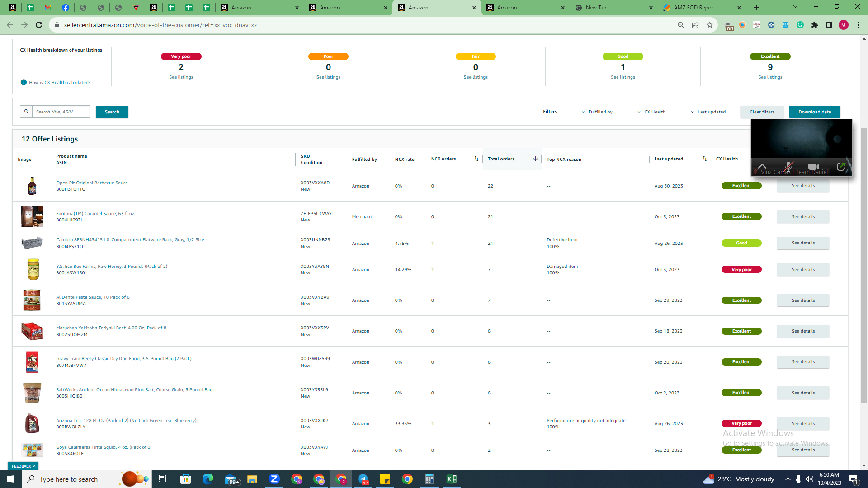
Task: Open Cambro Flatware Rack product link
Action: point(130,240)
